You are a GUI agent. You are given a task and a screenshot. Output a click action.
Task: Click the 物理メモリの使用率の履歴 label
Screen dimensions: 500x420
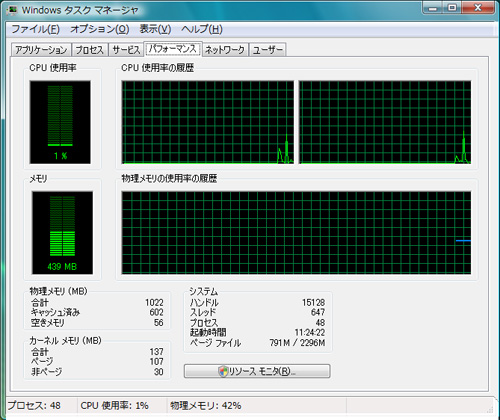point(169,179)
